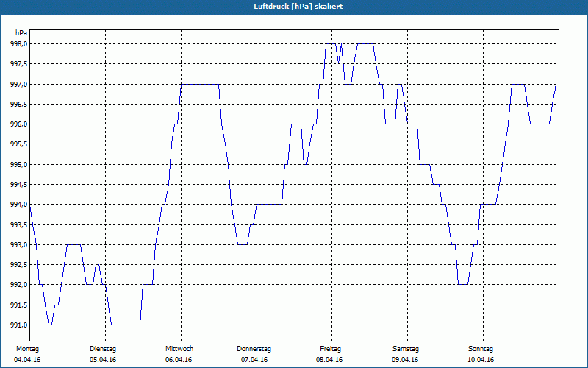The image size is (588, 368).
Task: Select the 'Freitag' day label
Action: click(330, 349)
